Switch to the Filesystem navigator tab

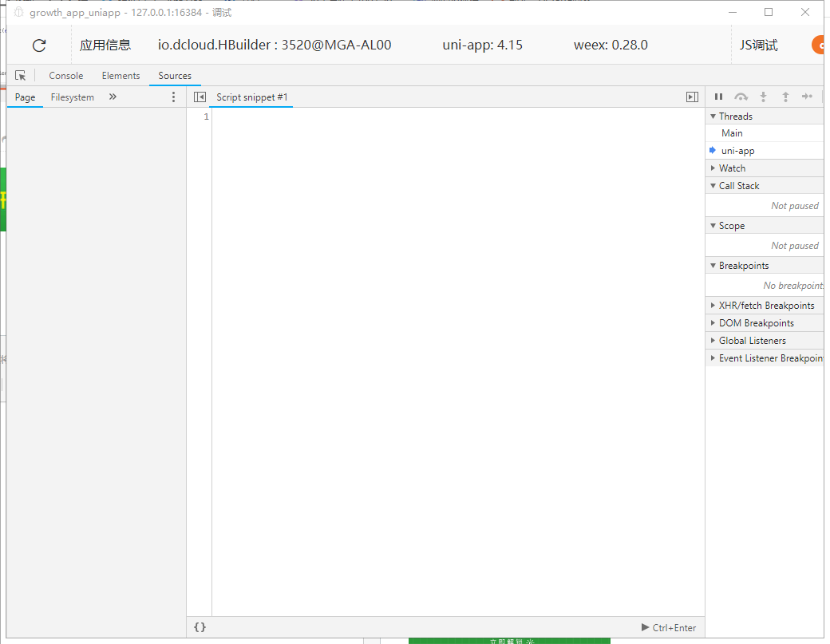pyautogui.click(x=73, y=97)
